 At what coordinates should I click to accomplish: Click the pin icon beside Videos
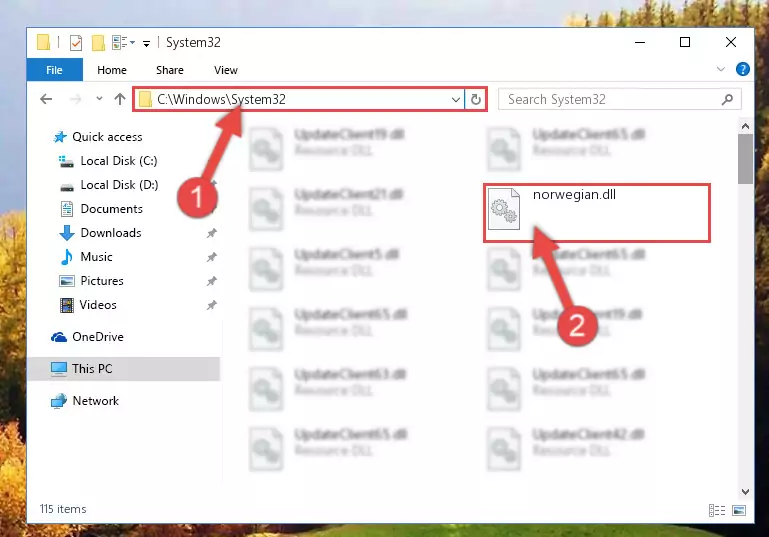pyautogui.click(x=212, y=305)
